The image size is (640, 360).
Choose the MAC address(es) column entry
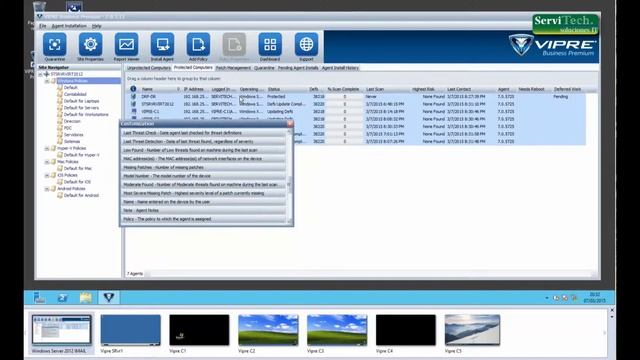tap(204, 159)
